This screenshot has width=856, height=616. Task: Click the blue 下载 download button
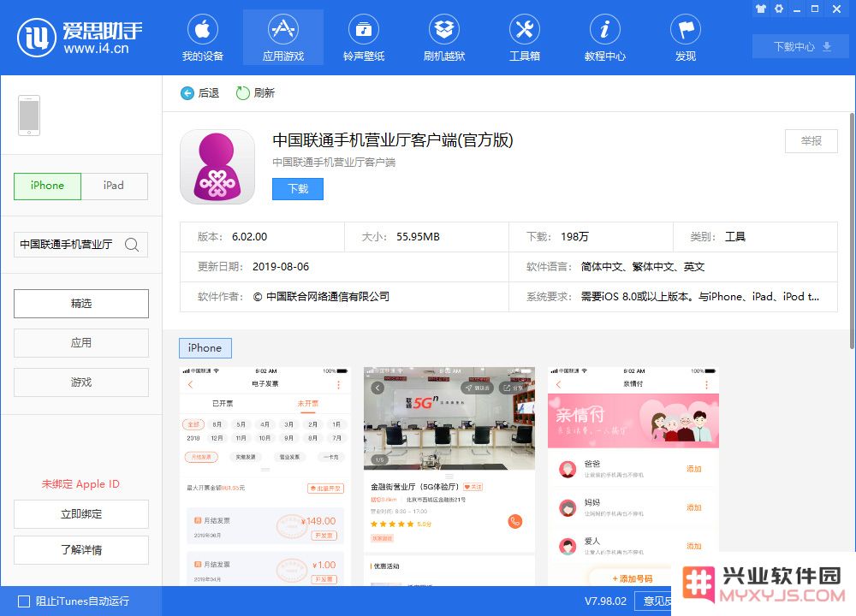[x=298, y=189]
